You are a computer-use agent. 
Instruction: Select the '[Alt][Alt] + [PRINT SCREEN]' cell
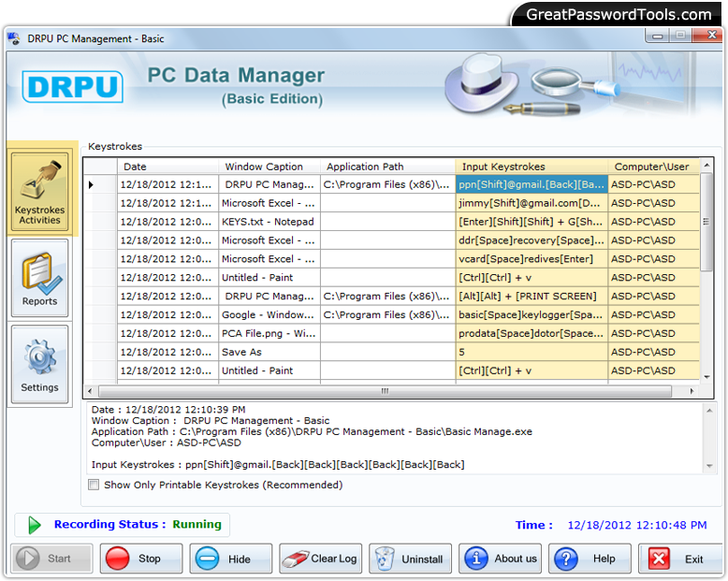(531, 296)
